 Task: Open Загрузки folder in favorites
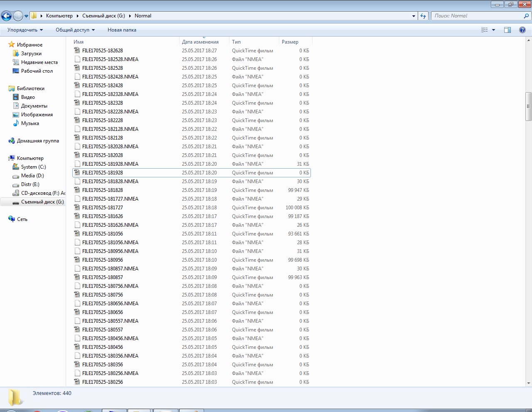click(31, 54)
